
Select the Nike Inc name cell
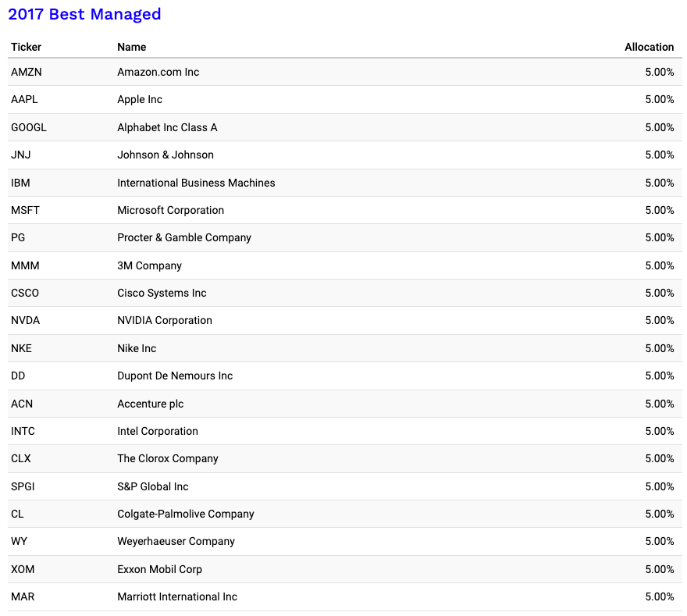coord(137,348)
